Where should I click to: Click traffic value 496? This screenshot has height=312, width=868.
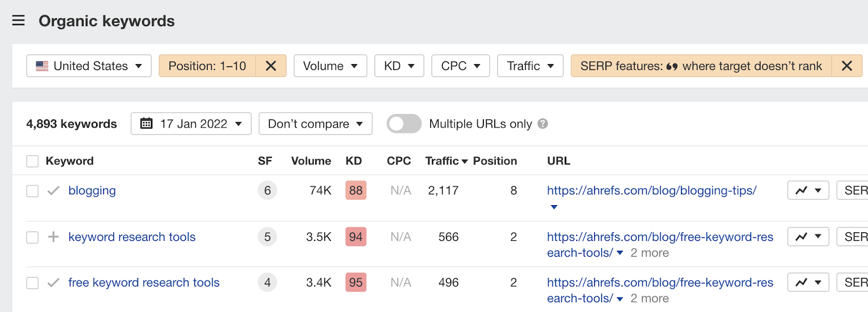pyautogui.click(x=449, y=282)
